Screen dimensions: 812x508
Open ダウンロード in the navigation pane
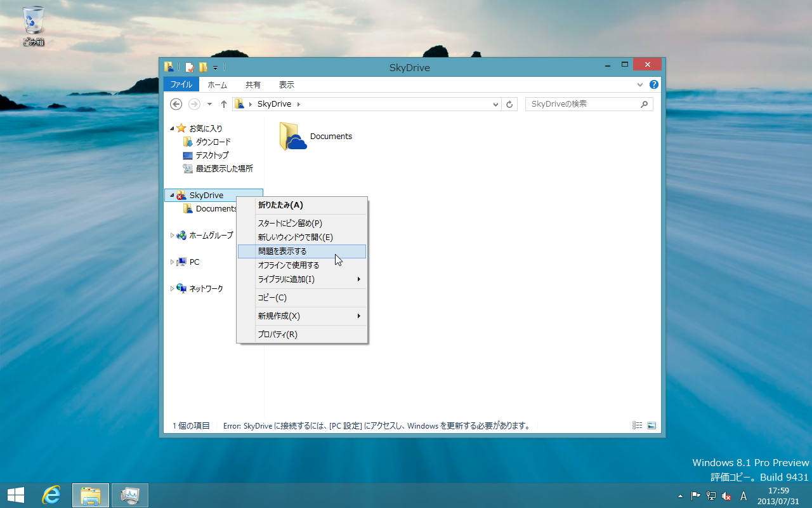point(213,142)
